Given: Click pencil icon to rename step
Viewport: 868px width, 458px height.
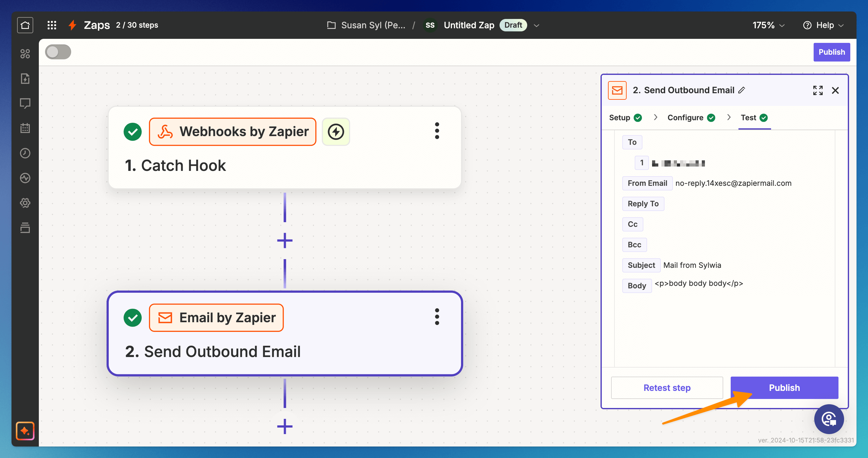Looking at the screenshot, I should (x=742, y=90).
